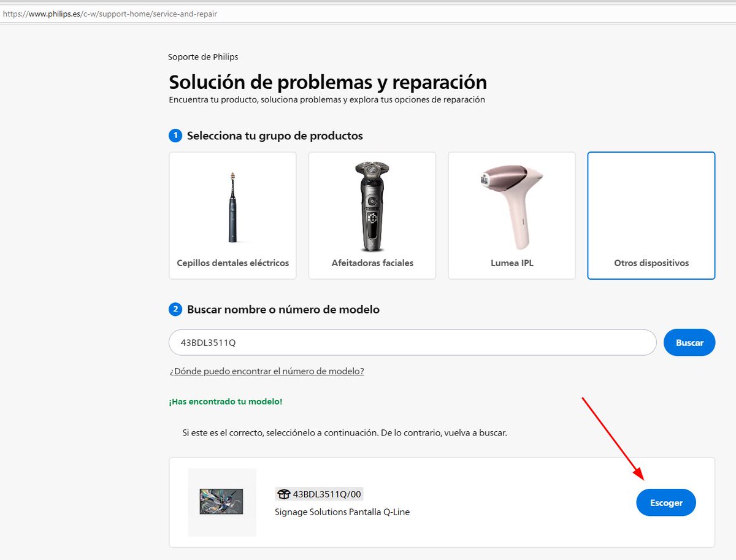Image resolution: width=736 pixels, height=560 pixels.
Task: Click 'Buscar nombre o número de modelo' heading
Action: tap(283, 310)
